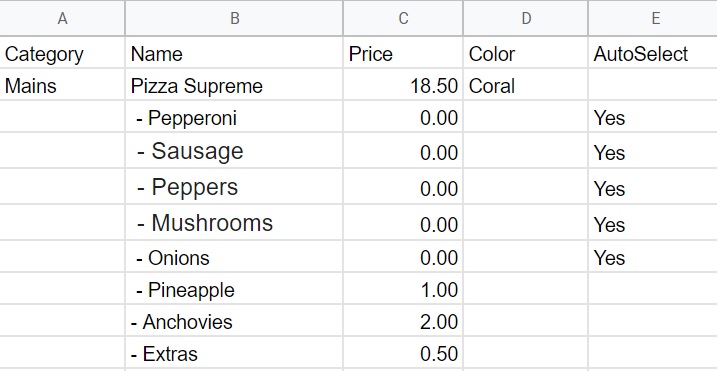
Task: Select the Extras 0.50 price cell
Action: 403,353
